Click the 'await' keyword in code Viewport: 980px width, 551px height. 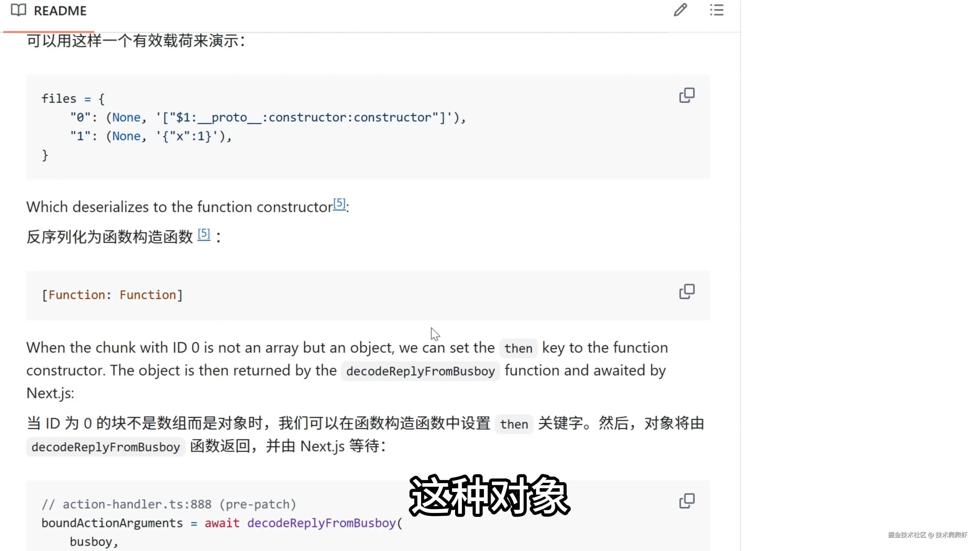click(222, 523)
